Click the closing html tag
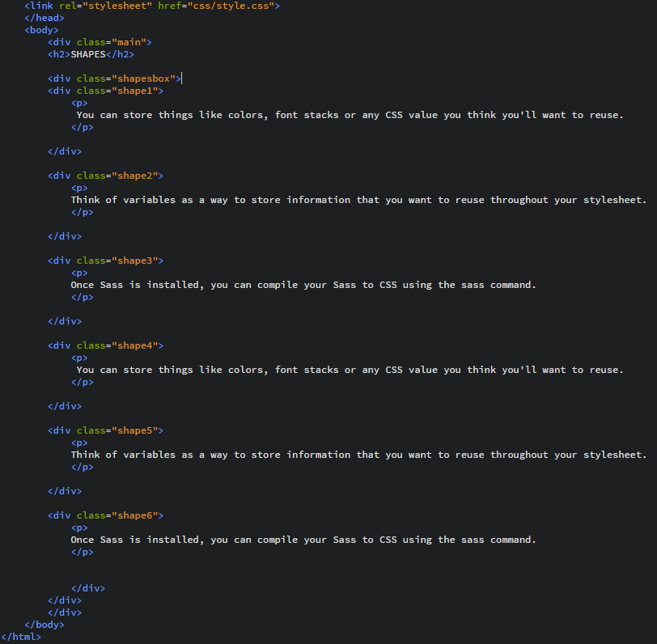The image size is (657, 644). pos(21,637)
